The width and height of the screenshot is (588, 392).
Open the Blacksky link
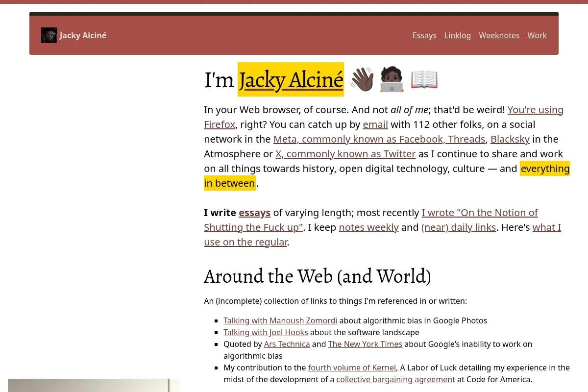[x=510, y=139]
